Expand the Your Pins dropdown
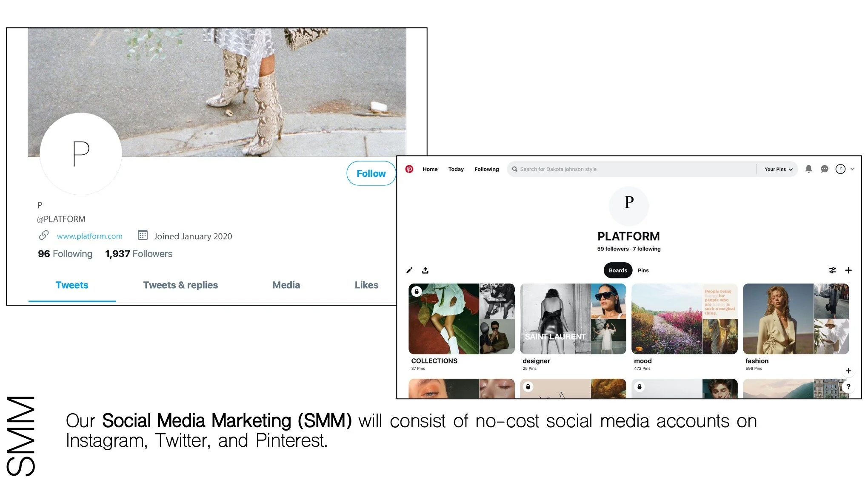This screenshot has height=488, width=868. tap(778, 169)
